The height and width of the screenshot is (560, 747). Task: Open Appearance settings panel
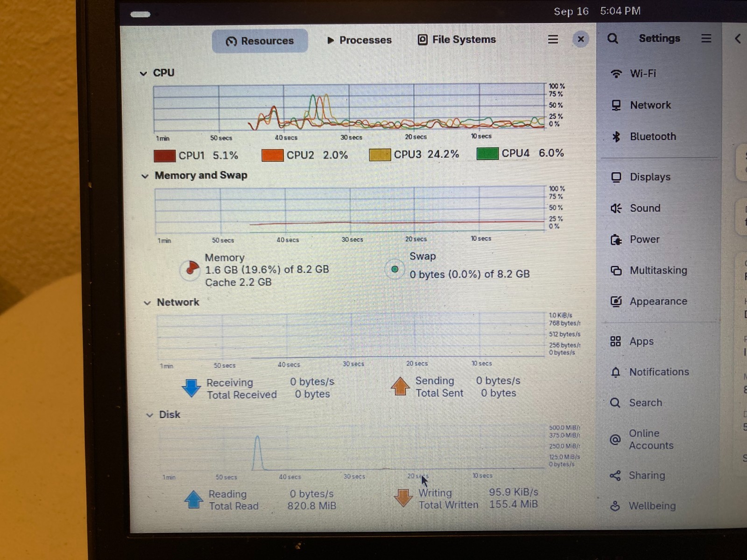point(659,301)
